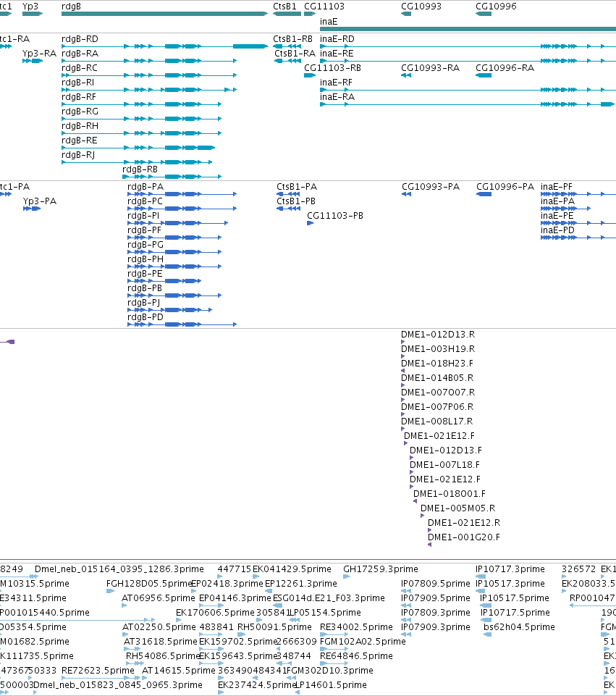
Task: Click the rdgB-RJ transcript label
Action: pos(78,155)
